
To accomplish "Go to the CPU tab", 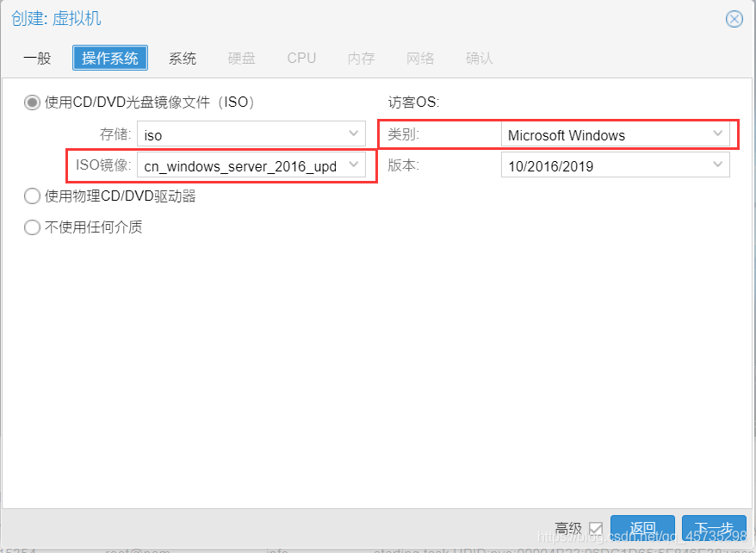I will tap(301, 59).
